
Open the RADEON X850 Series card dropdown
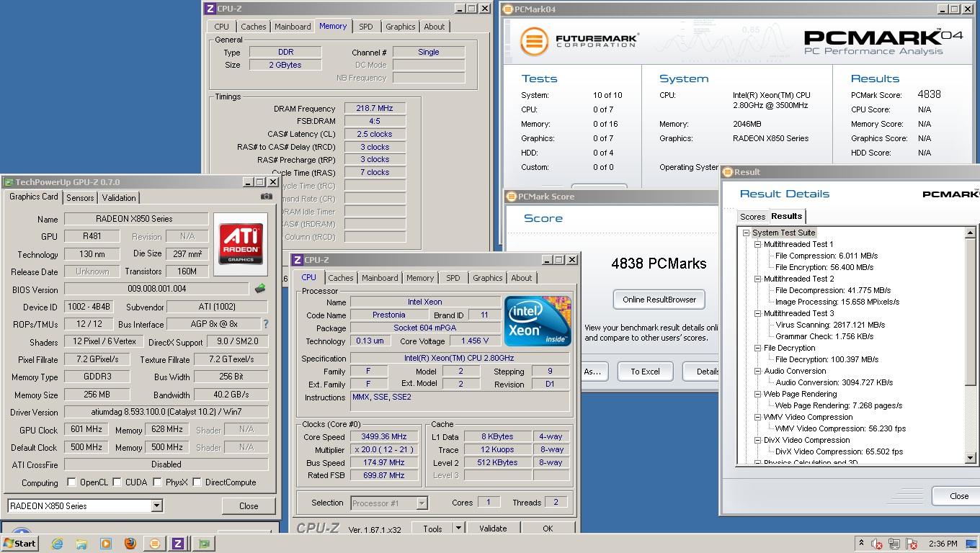(x=156, y=506)
